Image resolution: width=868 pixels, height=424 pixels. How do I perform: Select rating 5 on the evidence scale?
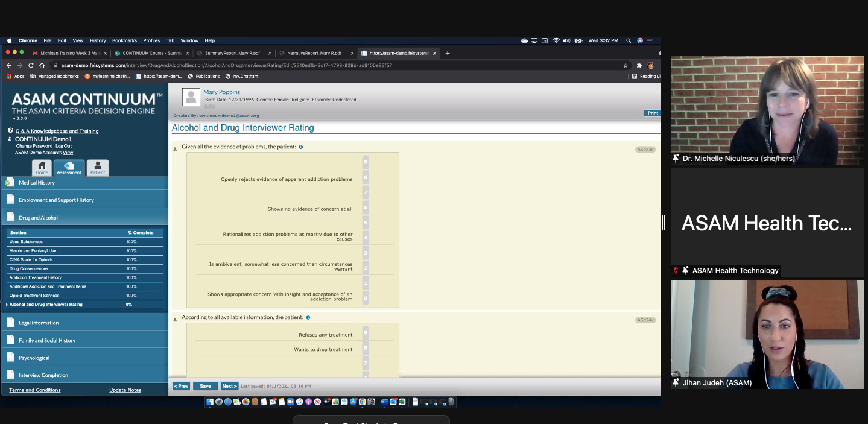point(366,223)
